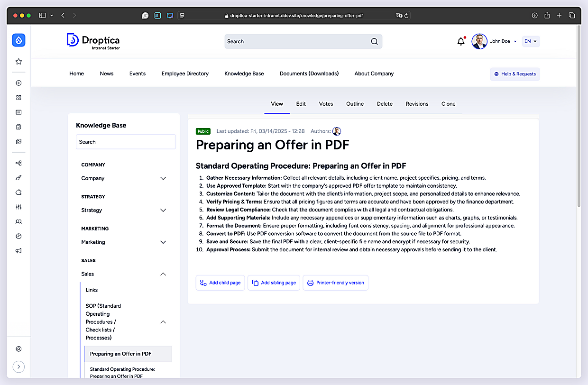Toggle the browser sidebar panel button

pyautogui.click(x=42, y=16)
